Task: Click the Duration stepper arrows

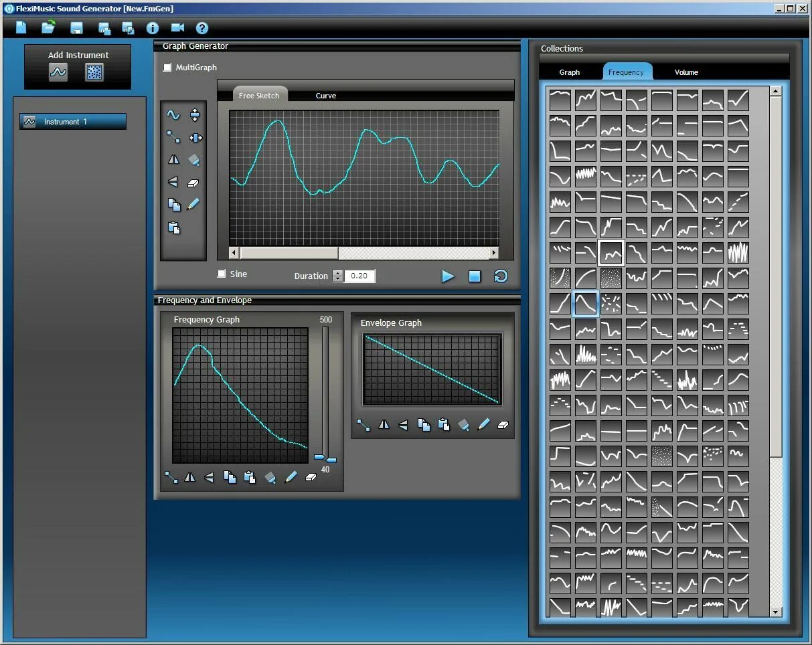Action: point(337,276)
